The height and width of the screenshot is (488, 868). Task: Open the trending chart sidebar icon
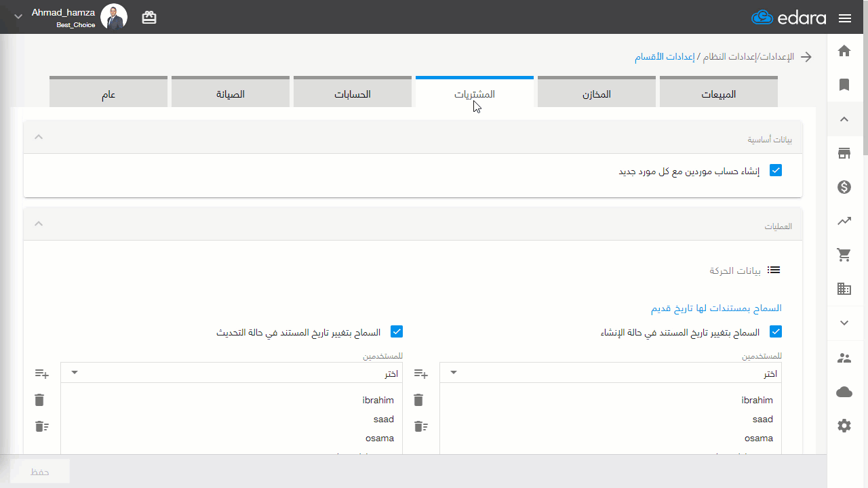pyautogui.click(x=844, y=221)
